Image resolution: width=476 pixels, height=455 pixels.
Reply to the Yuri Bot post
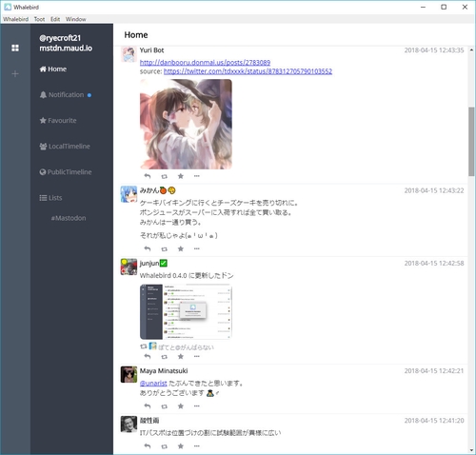coord(148,176)
